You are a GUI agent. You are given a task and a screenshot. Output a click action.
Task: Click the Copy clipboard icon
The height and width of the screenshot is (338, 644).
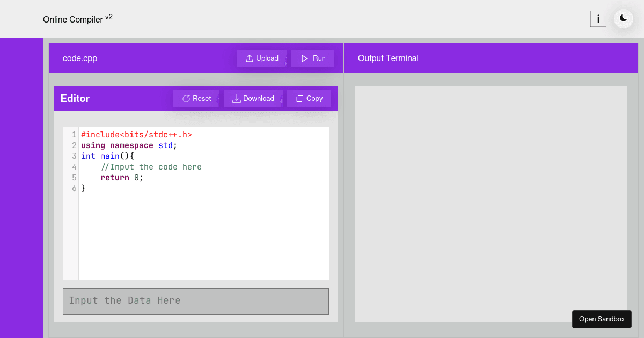pyautogui.click(x=299, y=98)
